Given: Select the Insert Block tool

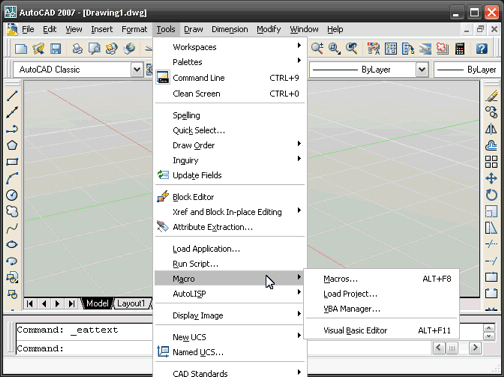Looking at the screenshot, I should (x=12, y=277).
